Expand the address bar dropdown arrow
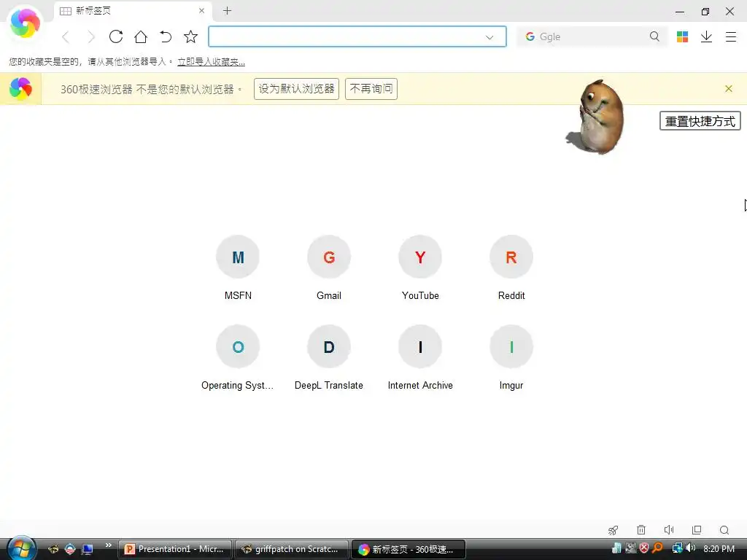The width and height of the screenshot is (747, 560). (489, 37)
